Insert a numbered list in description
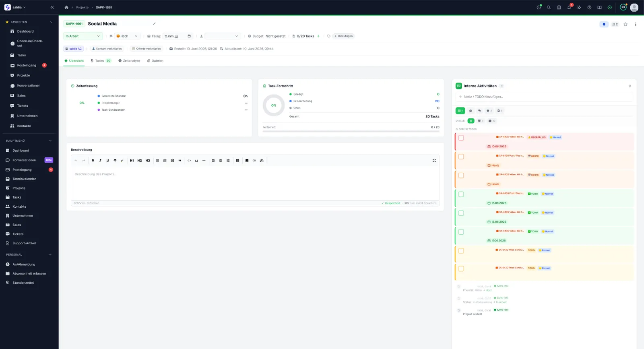The width and height of the screenshot is (644, 349). [x=165, y=160]
